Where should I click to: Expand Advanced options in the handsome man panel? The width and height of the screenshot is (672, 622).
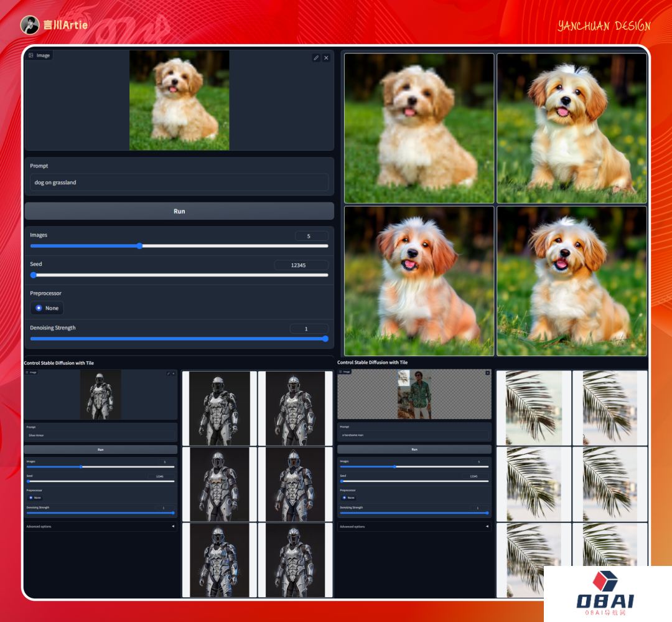414,526
